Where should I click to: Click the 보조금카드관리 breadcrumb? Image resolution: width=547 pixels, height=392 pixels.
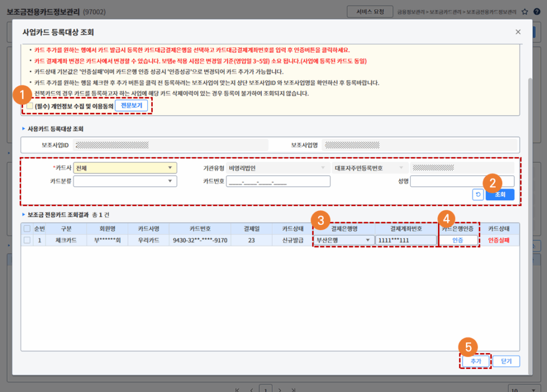(445, 12)
